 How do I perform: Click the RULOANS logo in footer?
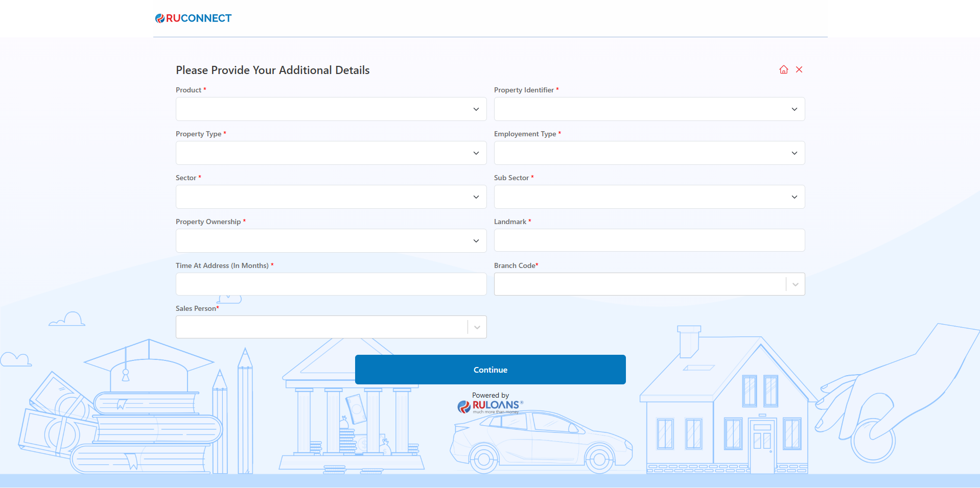[x=490, y=406]
